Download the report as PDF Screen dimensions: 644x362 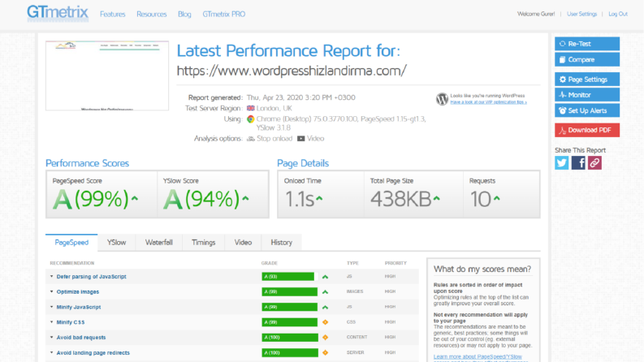coord(587,130)
